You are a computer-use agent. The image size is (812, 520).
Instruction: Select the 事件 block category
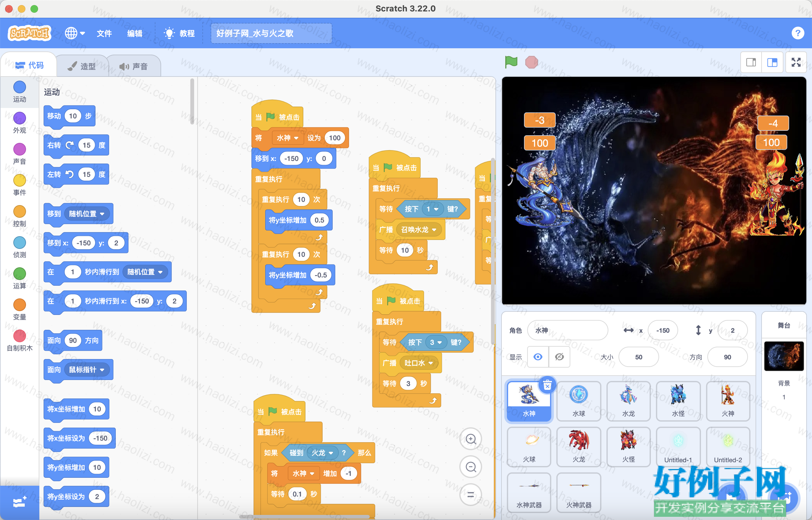coord(20,185)
